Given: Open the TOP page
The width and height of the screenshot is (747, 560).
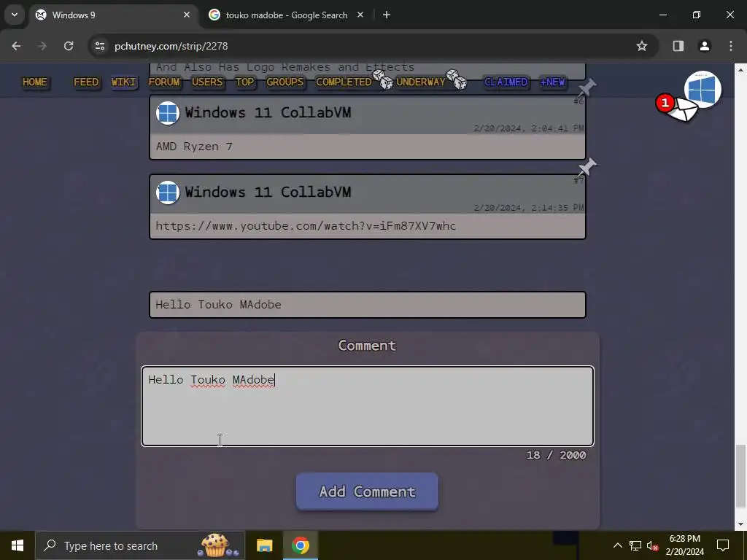Looking at the screenshot, I should click(x=245, y=82).
